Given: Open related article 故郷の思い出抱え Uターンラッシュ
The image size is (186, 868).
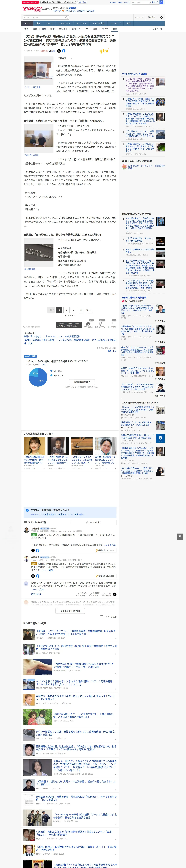Looking at the screenshot, I should (x=52, y=336).
